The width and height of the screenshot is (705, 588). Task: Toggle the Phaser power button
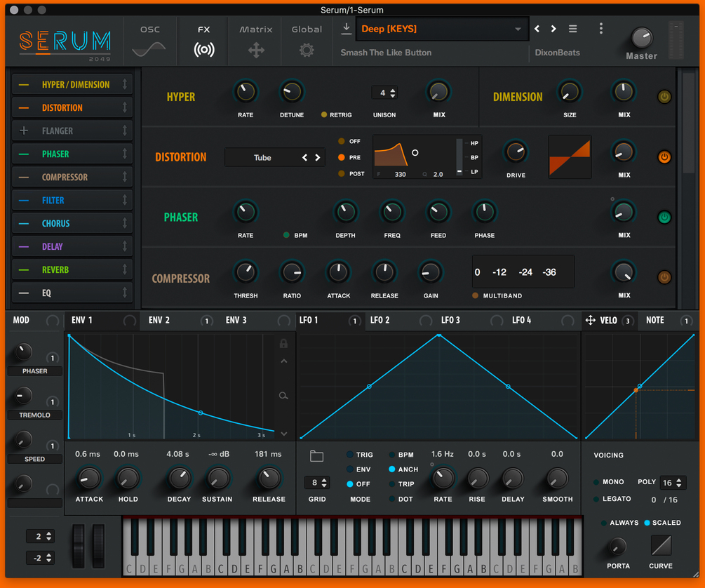pos(664,217)
